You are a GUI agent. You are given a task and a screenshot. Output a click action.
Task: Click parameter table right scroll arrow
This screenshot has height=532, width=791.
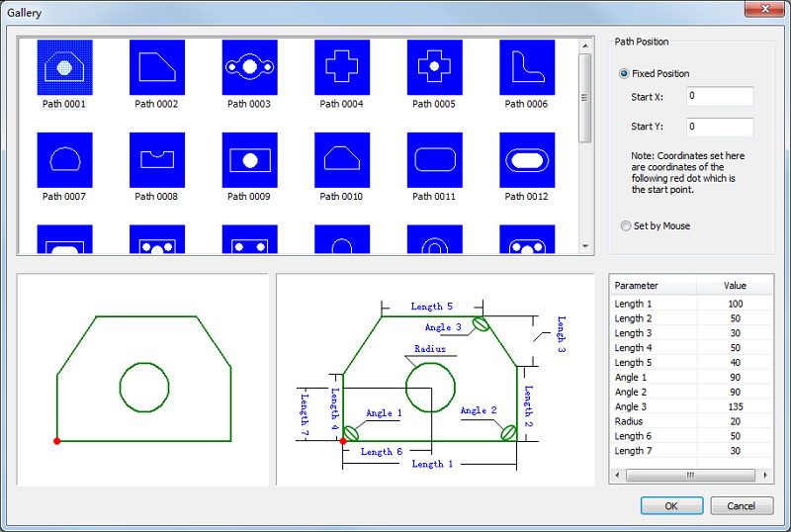(x=765, y=475)
